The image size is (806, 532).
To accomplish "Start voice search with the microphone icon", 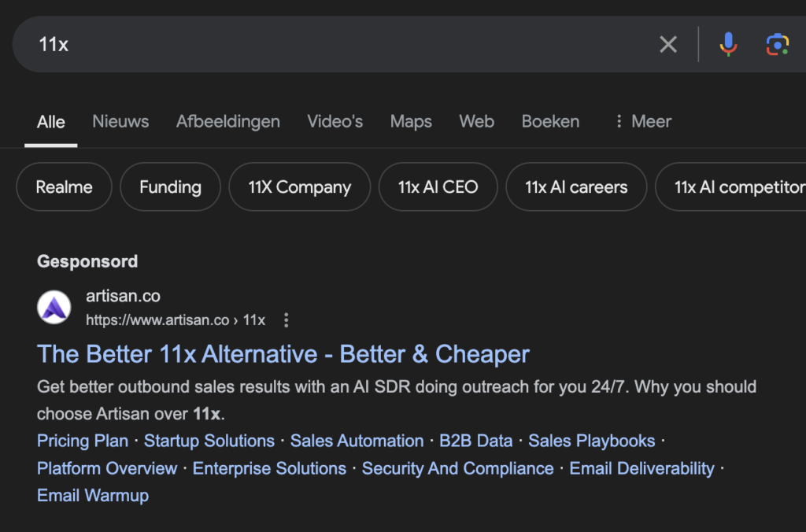I will [x=728, y=44].
